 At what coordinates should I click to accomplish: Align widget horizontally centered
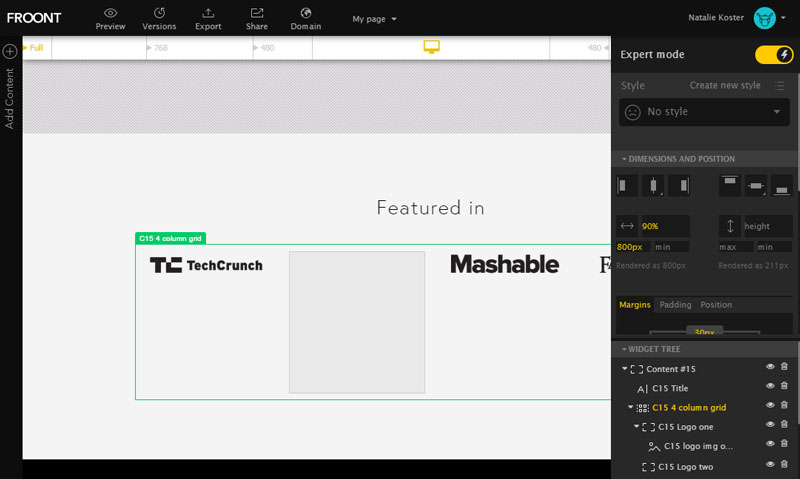coord(653,186)
